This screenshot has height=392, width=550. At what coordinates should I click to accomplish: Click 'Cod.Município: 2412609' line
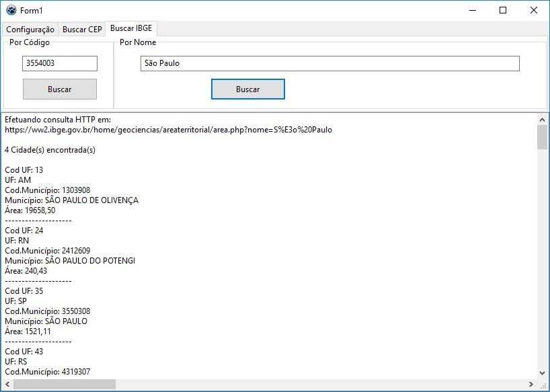pyautogui.click(x=47, y=251)
